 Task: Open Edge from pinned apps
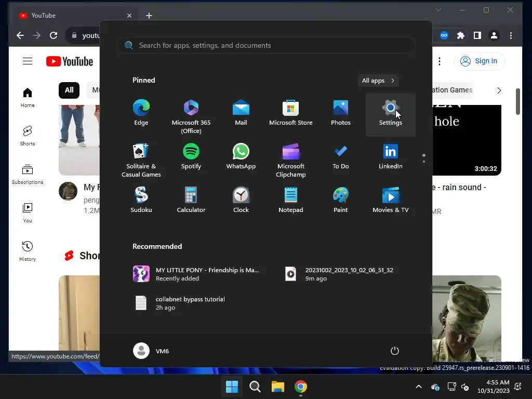[x=141, y=114]
